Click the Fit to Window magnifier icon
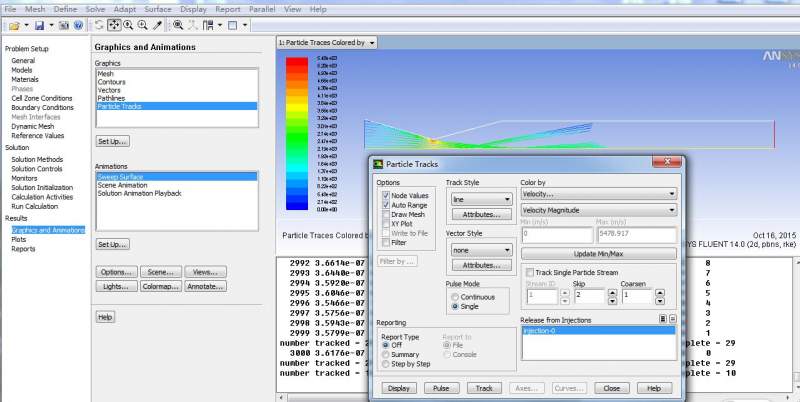Viewport: 800px width, 402px height. pyautogui.click(x=179, y=24)
